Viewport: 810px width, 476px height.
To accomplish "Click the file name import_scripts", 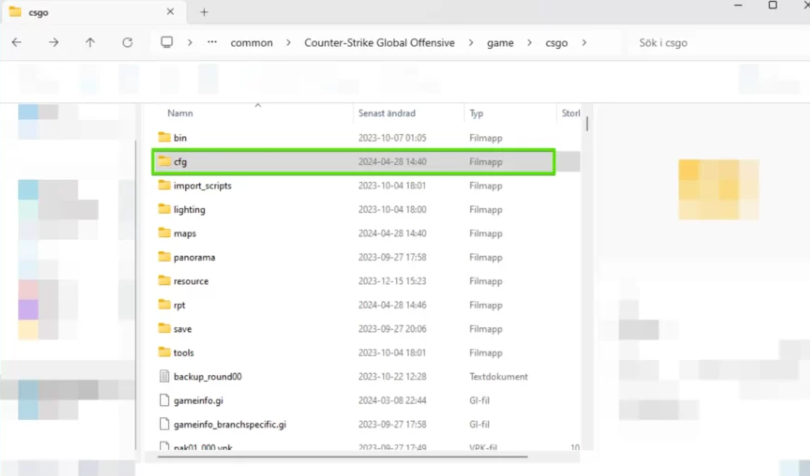I will pos(202,186).
